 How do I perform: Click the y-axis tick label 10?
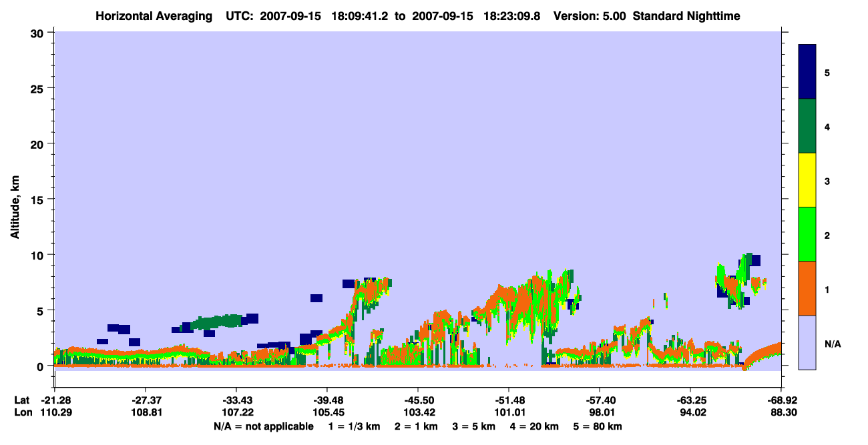point(37,255)
